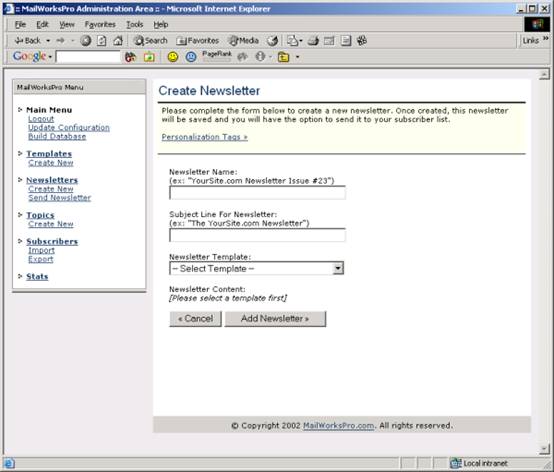Viewport: 554px width, 472px height.
Task: Click the page icon in status bar
Action: click(9, 463)
